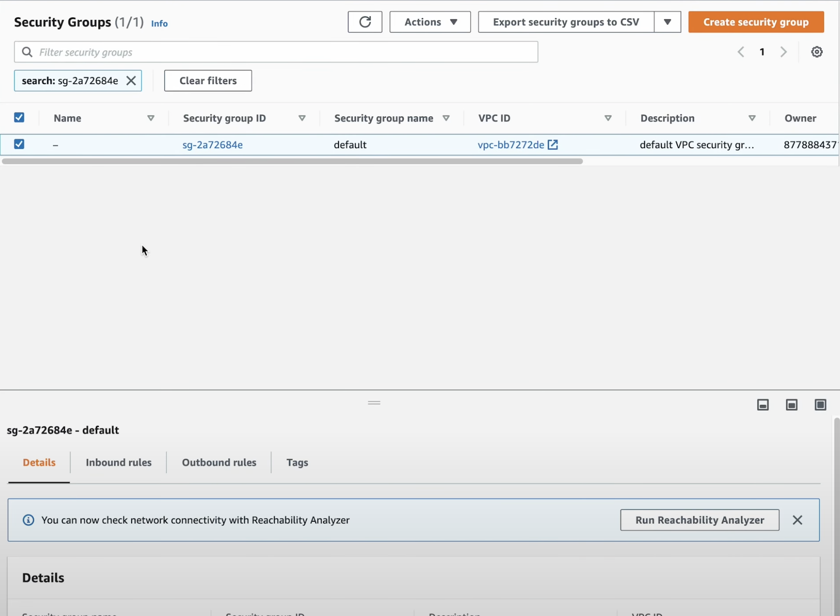The image size is (840, 616).
Task: Grab the split panel resize handle
Action: tap(374, 403)
